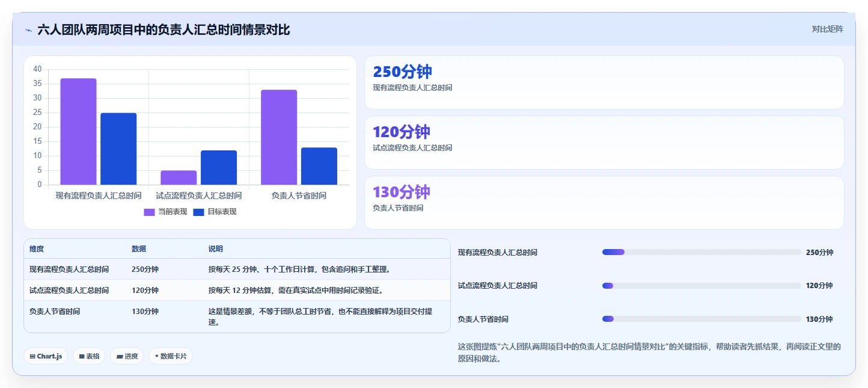This screenshot has width=868, height=388.
Task: Click the 120分钟 value beside the progress bar
Action: (x=819, y=286)
